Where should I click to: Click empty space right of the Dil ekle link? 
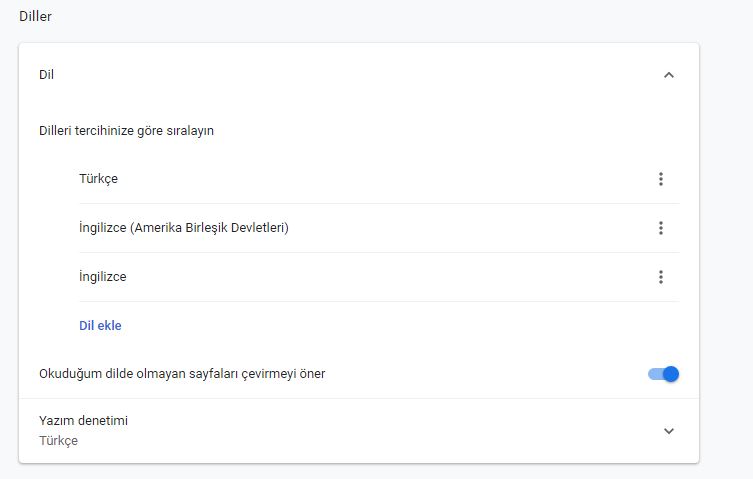coord(400,325)
